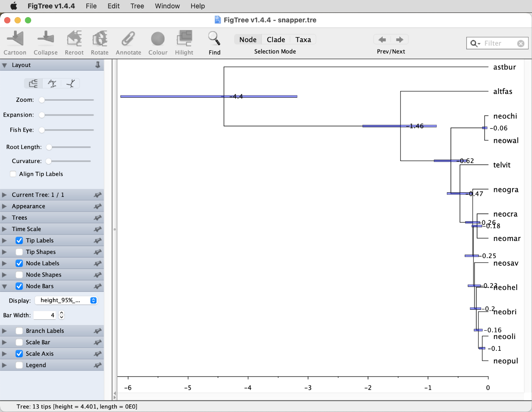The width and height of the screenshot is (532, 412).
Task: Click the Reroot toolbar icon
Action: click(74, 39)
